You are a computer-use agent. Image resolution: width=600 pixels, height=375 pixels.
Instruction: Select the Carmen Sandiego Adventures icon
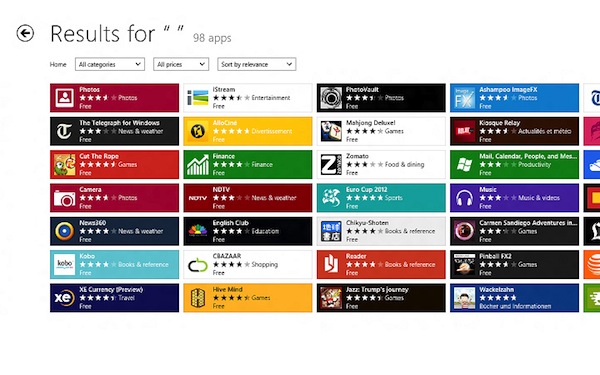click(464, 231)
